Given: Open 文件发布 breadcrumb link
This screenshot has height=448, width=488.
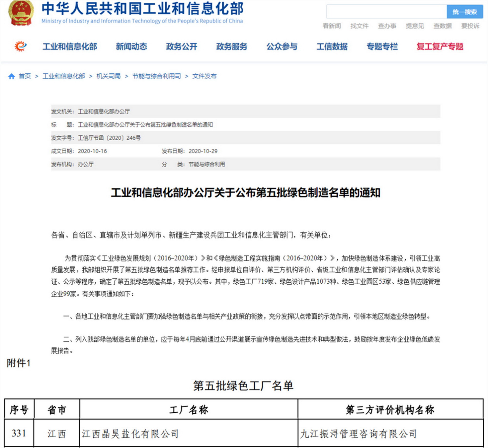Looking at the screenshot, I should (x=204, y=76).
